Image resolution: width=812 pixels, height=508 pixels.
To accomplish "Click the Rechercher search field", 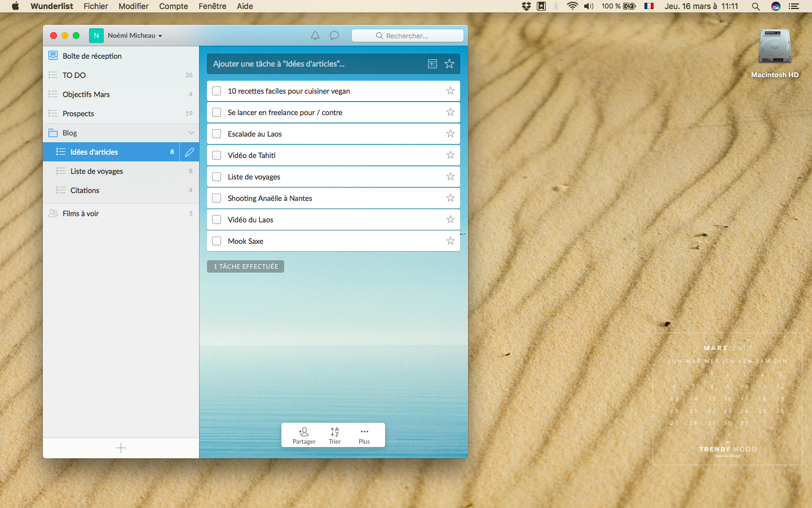I will 408,36.
